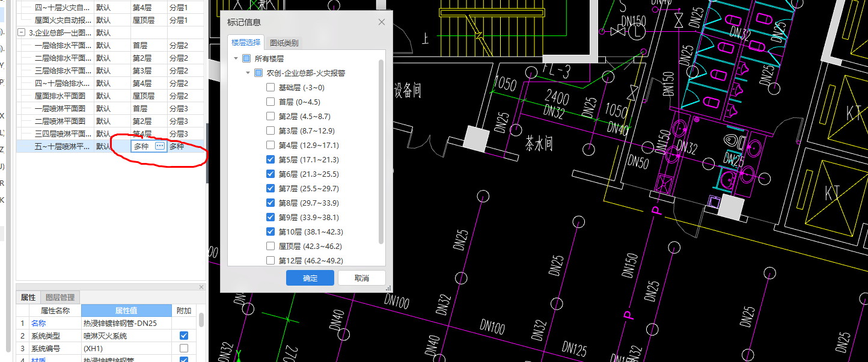Viewport: 868px width, 362px height.
Task: Check the 第3层 (8.7~12.9) checkbox
Action: pos(270,131)
